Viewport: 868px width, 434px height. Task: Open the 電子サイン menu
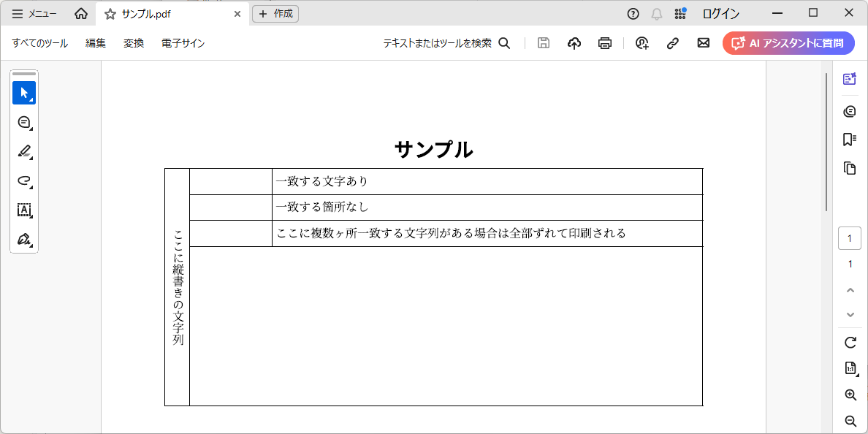tap(183, 43)
